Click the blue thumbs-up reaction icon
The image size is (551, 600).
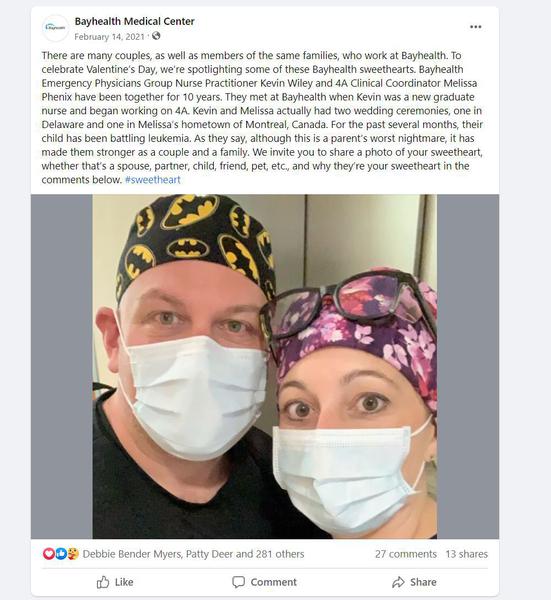tap(61, 554)
